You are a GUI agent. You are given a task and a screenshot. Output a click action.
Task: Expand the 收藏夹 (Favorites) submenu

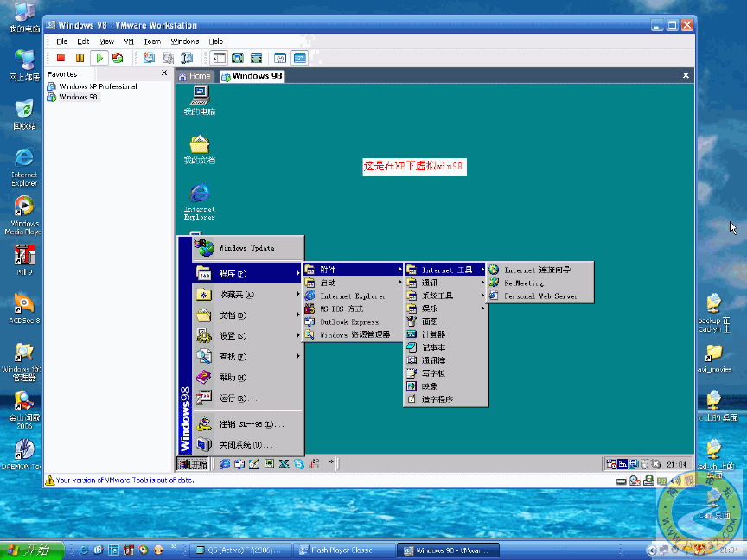(248, 295)
